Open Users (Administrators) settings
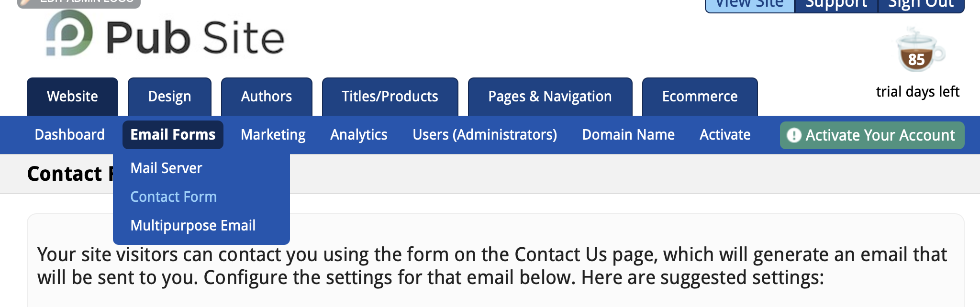Viewport: 980px width, 307px height. click(485, 134)
